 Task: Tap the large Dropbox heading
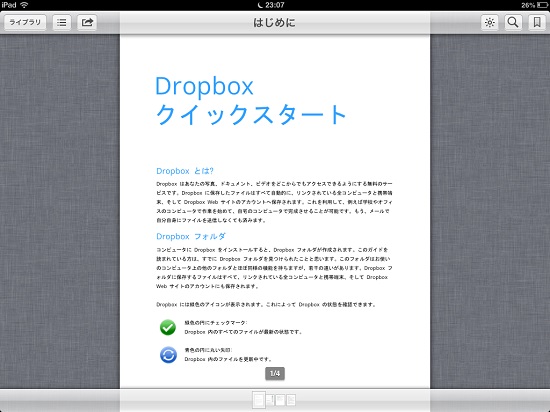click(204, 86)
